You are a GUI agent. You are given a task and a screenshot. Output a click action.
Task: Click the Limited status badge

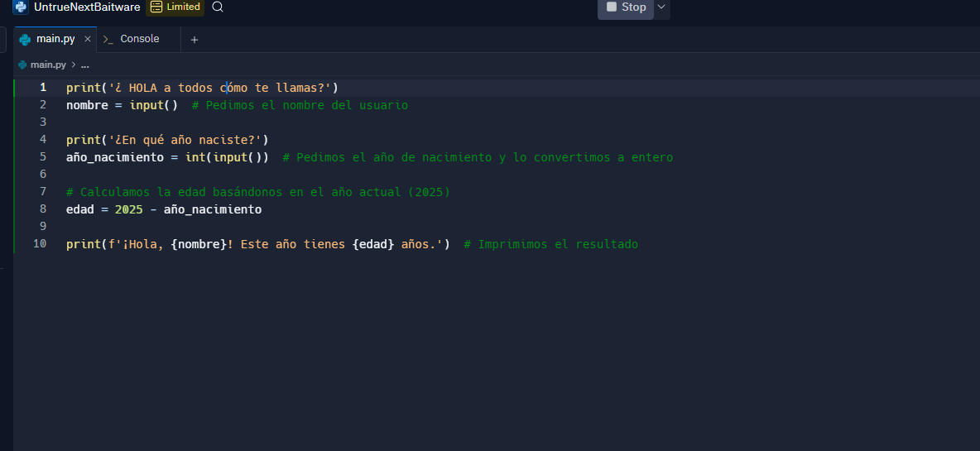point(175,7)
